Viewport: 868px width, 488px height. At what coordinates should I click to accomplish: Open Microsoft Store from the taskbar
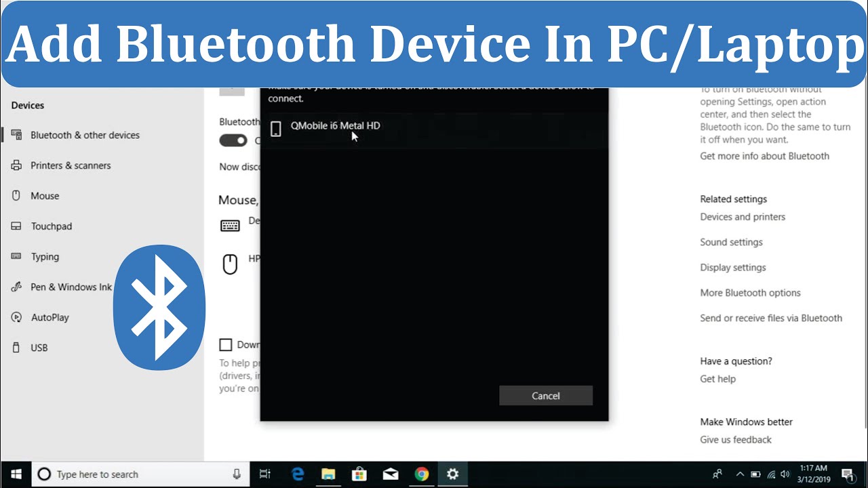point(359,474)
